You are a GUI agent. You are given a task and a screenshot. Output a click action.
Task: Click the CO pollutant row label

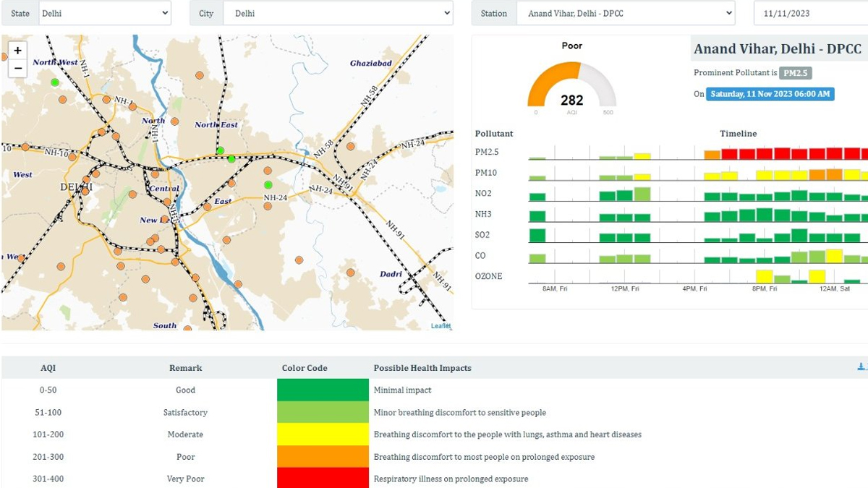(480, 255)
